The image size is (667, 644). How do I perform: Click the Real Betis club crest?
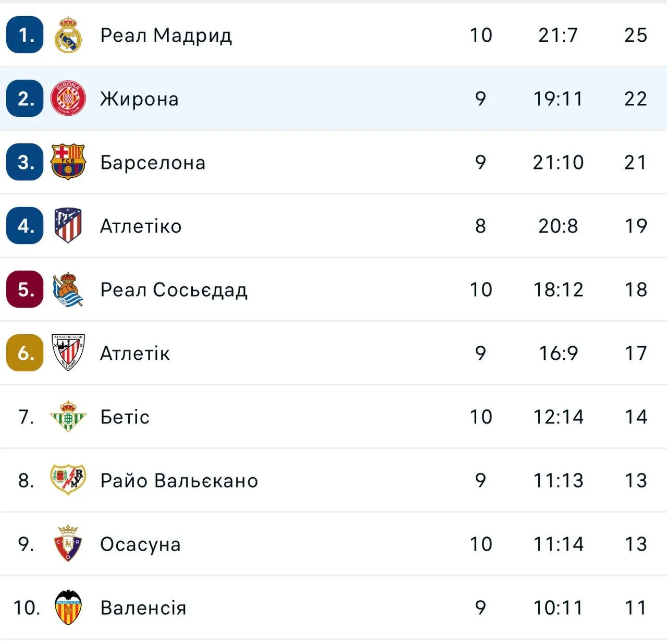click(x=68, y=417)
